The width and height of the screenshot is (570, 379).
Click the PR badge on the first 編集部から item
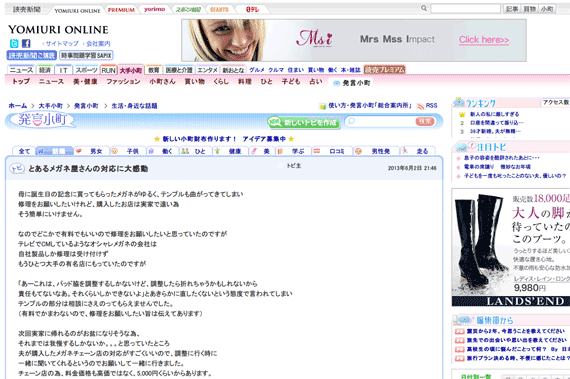(459, 331)
